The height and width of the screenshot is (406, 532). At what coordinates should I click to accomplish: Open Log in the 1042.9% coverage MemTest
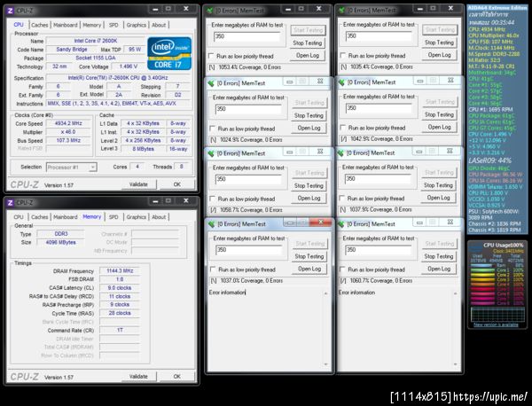point(439,127)
